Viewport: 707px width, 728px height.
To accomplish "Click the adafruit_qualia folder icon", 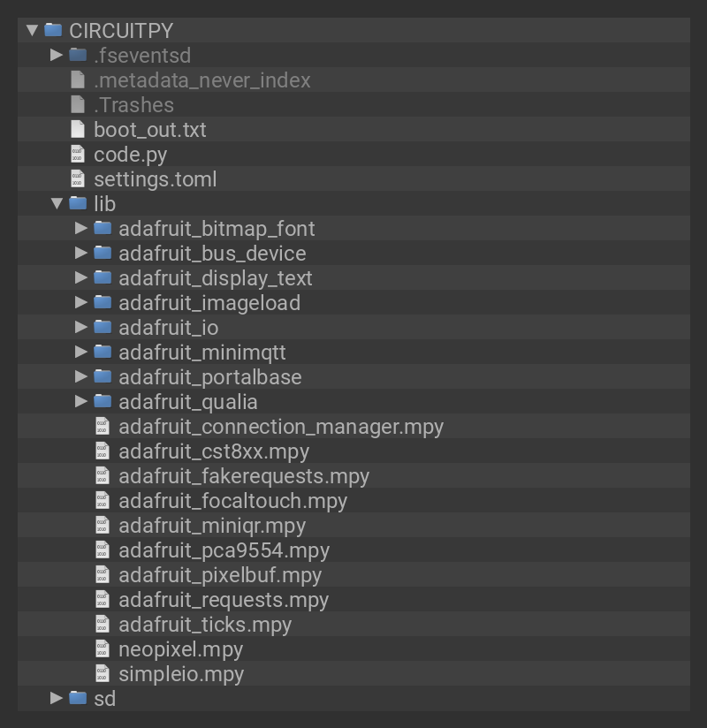I will (103, 401).
